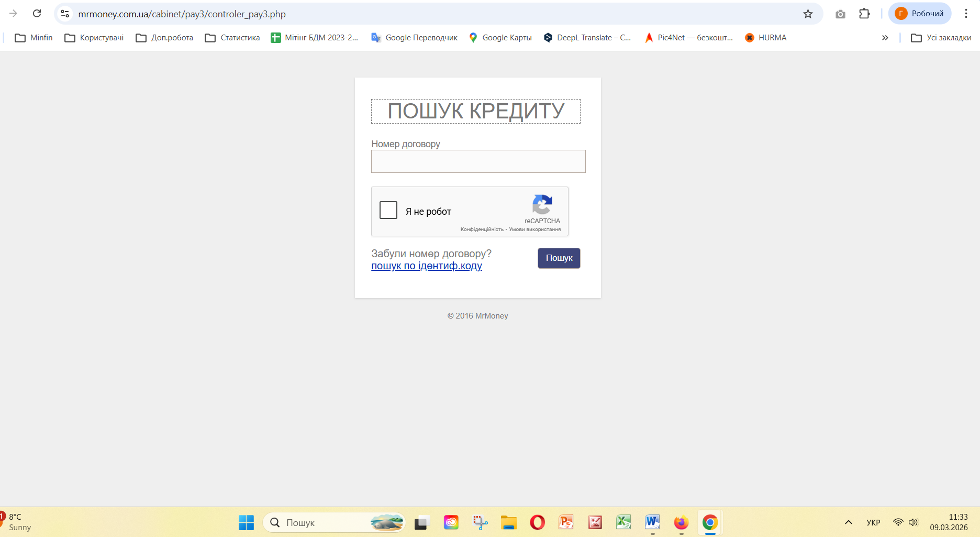The image size is (980, 537).
Task: Launch Adobe Creative Cloud from taskbar
Action: click(451, 522)
